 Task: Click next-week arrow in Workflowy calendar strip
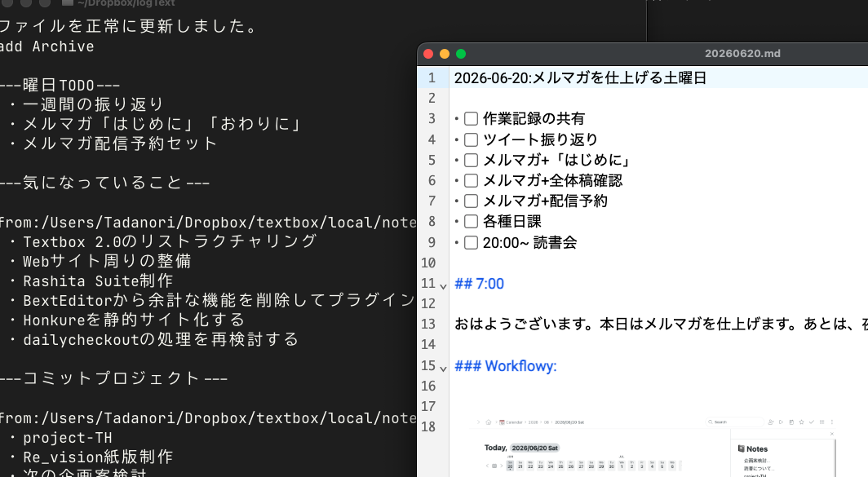tap(502, 466)
